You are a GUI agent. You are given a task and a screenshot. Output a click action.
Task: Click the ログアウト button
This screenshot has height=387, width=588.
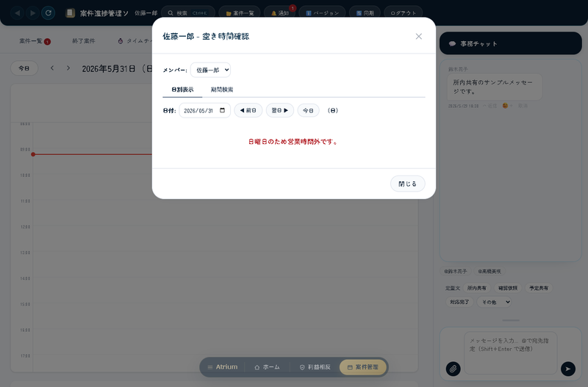click(x=404, y=13)
